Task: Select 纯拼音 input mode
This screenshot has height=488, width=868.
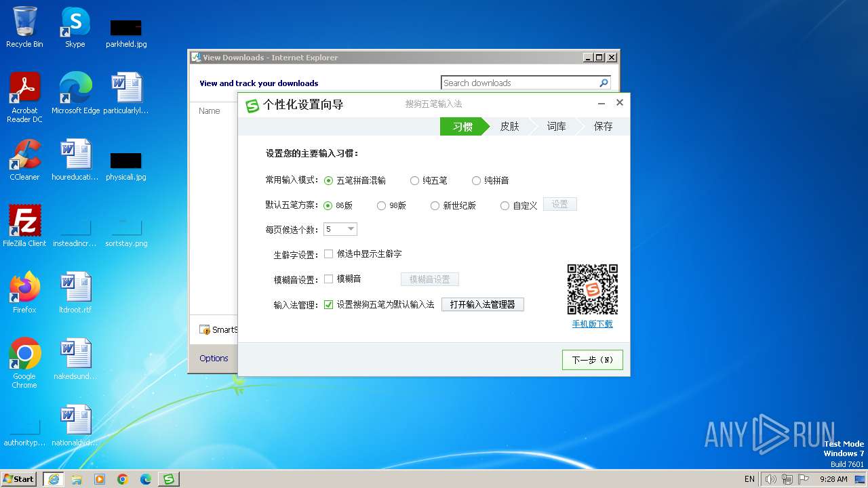Action: 490,180
